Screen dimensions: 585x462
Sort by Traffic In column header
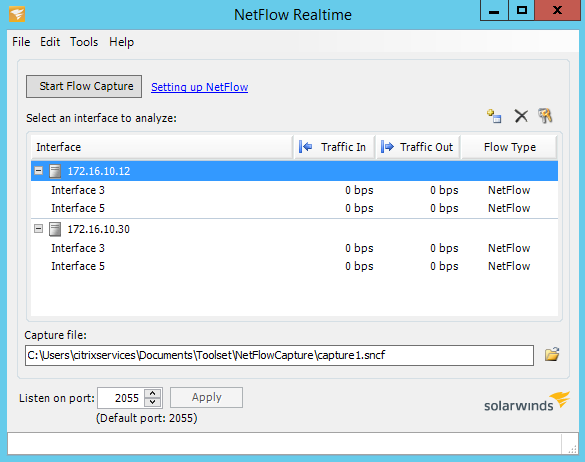334,147
